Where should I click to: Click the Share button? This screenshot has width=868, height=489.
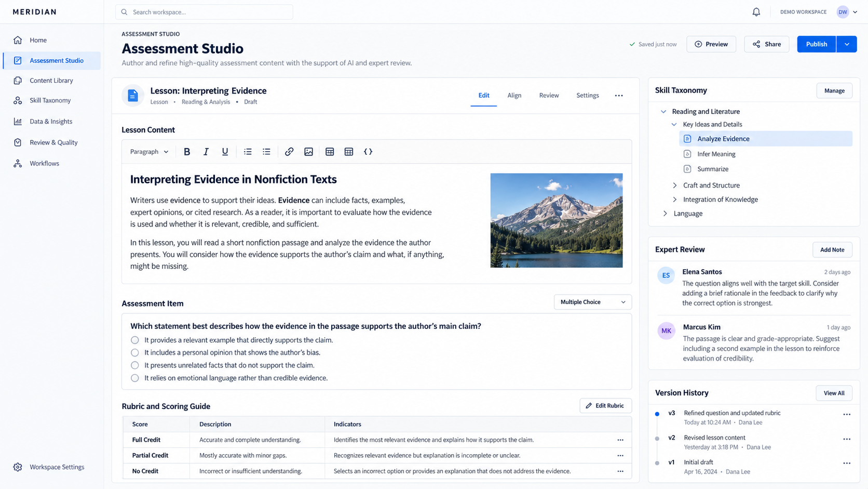point(767,44)
